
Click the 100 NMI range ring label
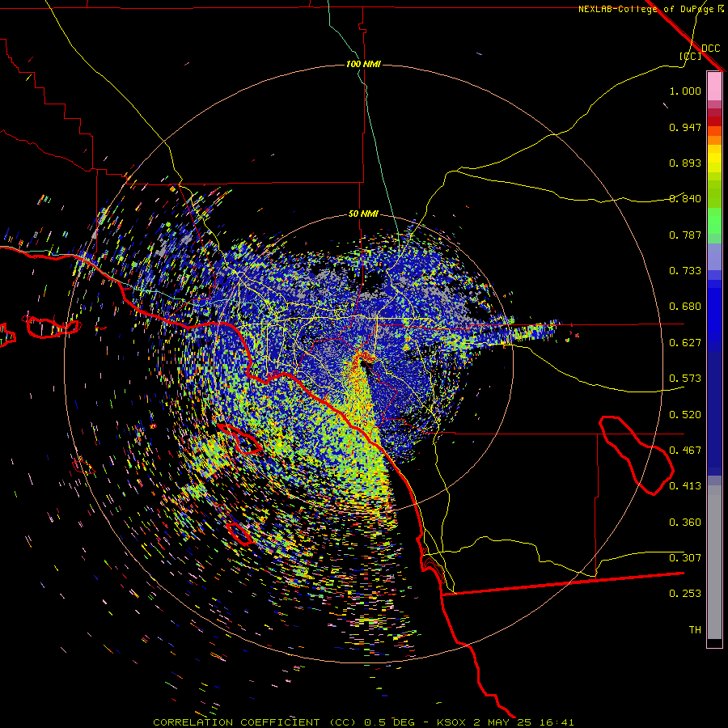pos(363,64)
